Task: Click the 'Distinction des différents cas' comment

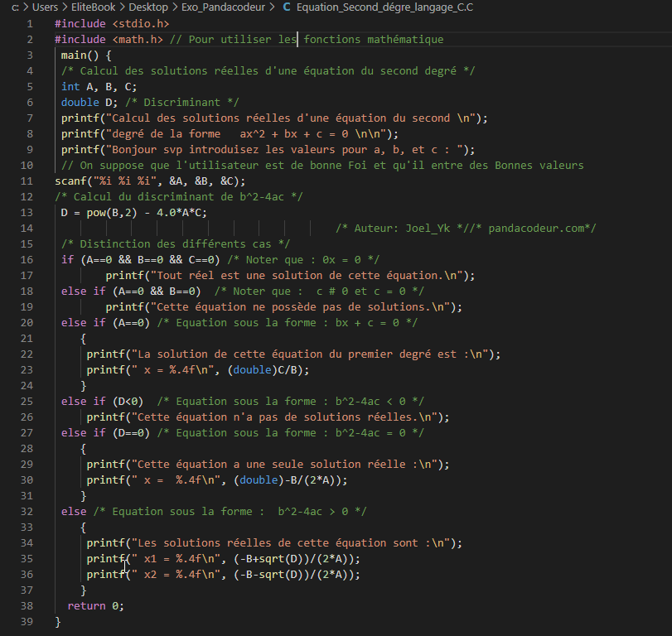Action: (176, 244)
